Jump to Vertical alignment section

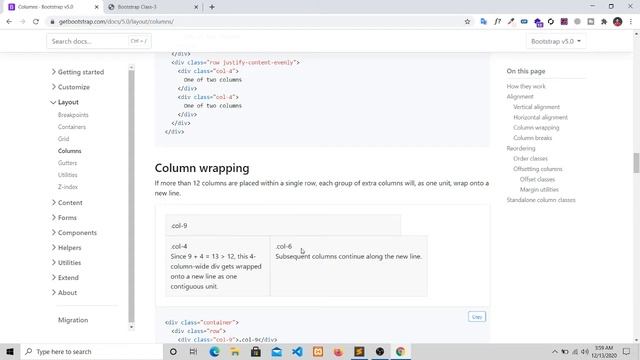coord(536,107)
